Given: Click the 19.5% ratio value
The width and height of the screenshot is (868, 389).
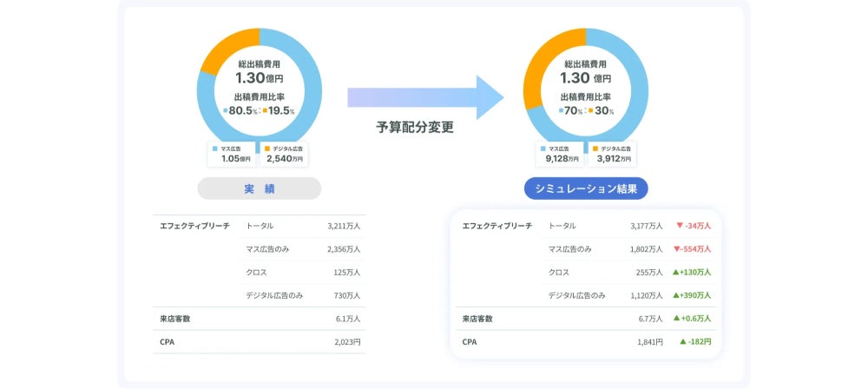Looking at the screenshot, I should [x=281, y=111].
